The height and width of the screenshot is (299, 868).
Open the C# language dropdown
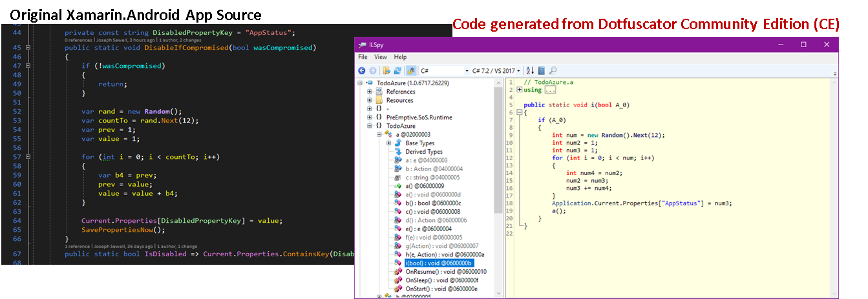[x=445, y=70]
